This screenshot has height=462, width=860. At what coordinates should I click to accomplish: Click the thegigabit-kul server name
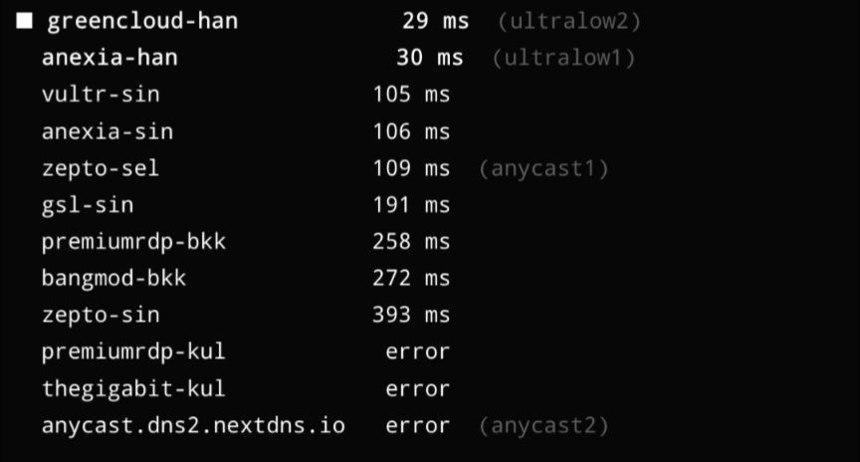pyautogui.click(x=134, y=388)
